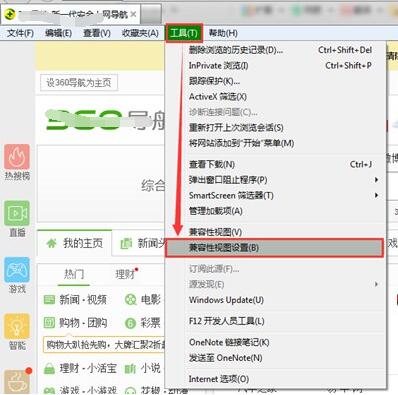Screen dimensions: 398x395
Task: Click the 理财 bag icon
Action: (x=49, y=369)
